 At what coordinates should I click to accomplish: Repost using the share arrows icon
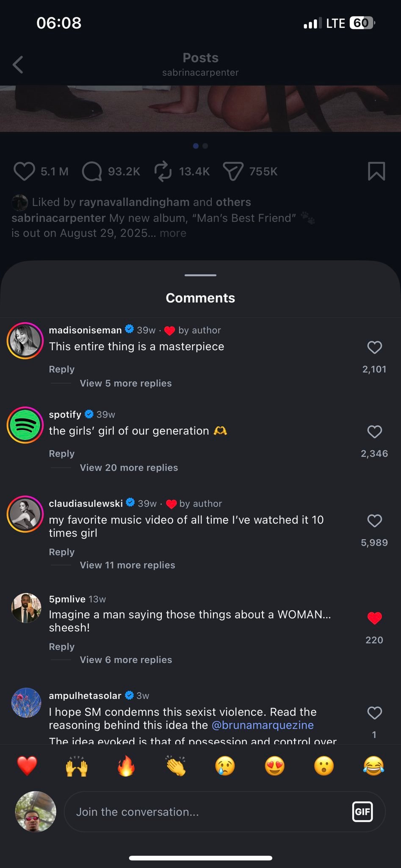coord(164,171)
